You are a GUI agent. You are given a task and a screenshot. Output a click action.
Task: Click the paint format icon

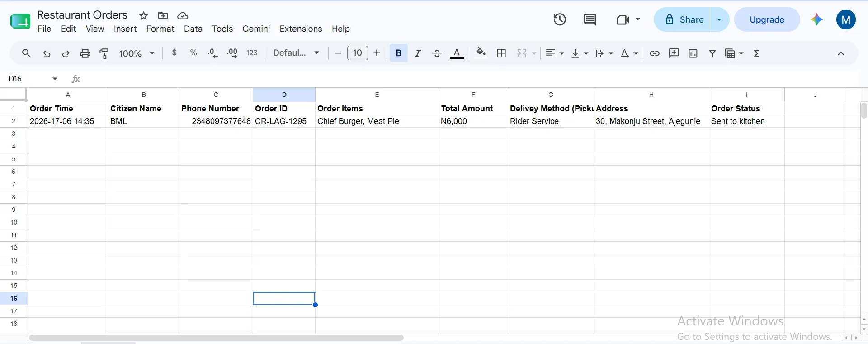(x=104, y=53)
